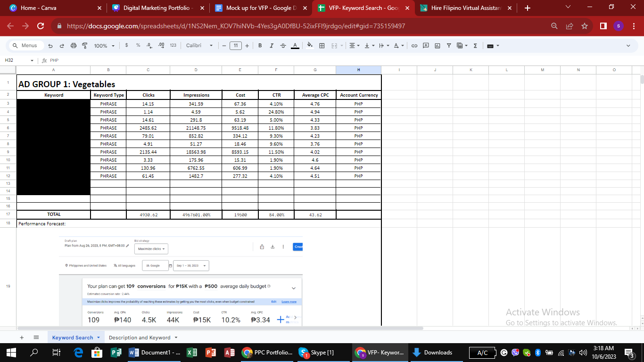Redo the action using the toolbar arrow
The image size is (644, 362).
pos(62,46)
